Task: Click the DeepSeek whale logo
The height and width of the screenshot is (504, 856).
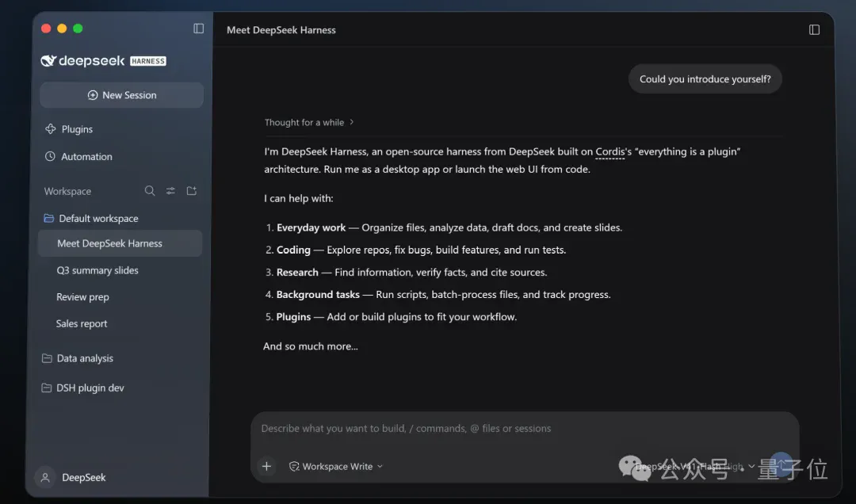Action: tap(48, 60)
